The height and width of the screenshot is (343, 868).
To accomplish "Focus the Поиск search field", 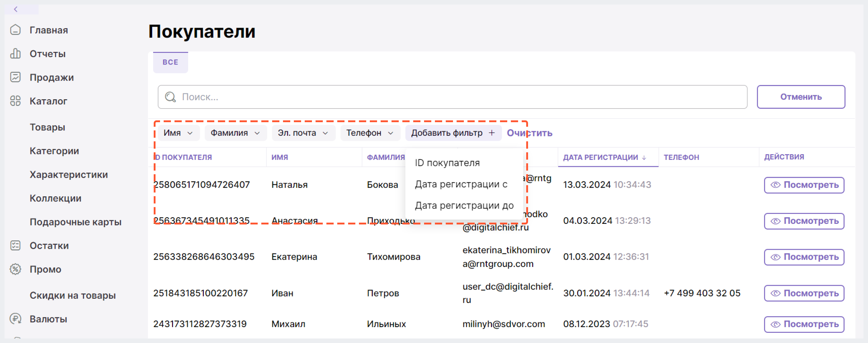I will click(x=452, y=97).
